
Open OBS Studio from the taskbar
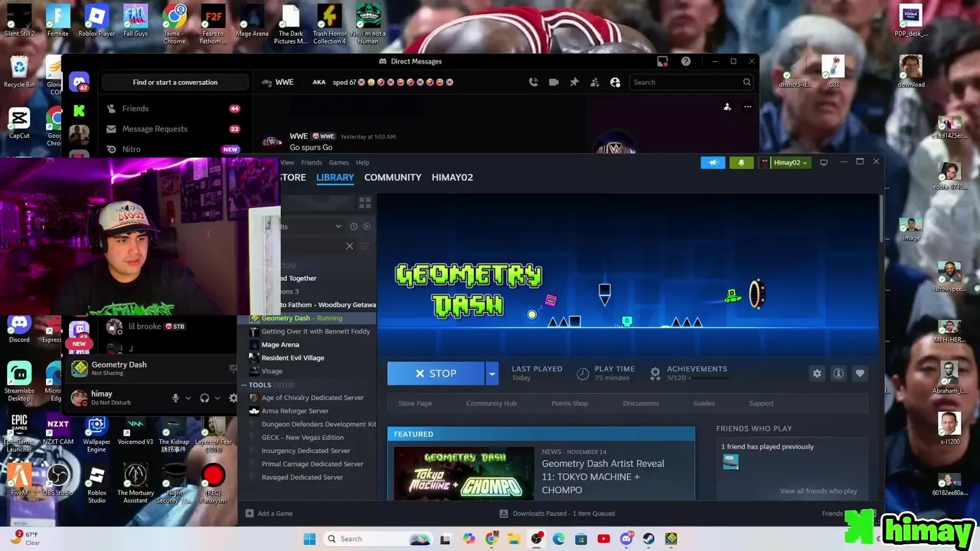[536, 539]
